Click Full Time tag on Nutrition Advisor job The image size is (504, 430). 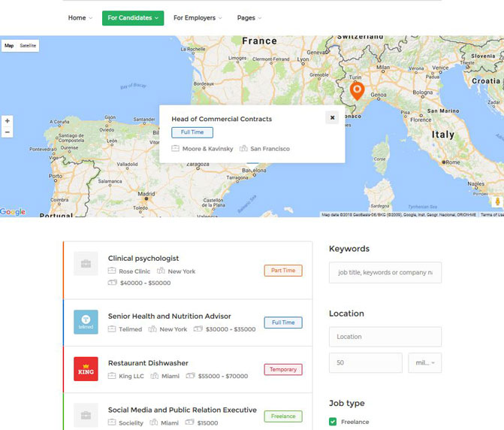coord(283,322)
